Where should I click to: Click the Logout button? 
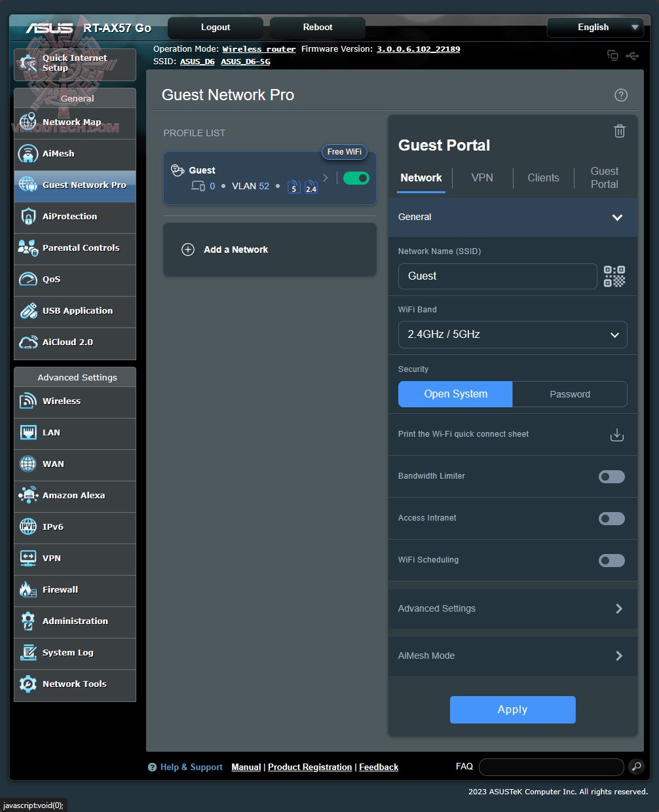tap(216, 28)
